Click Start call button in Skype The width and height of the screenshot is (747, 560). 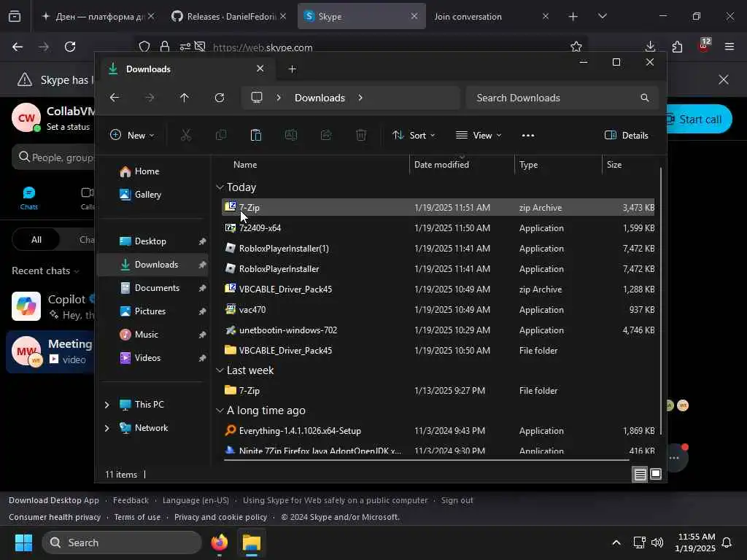pos(698,119)
